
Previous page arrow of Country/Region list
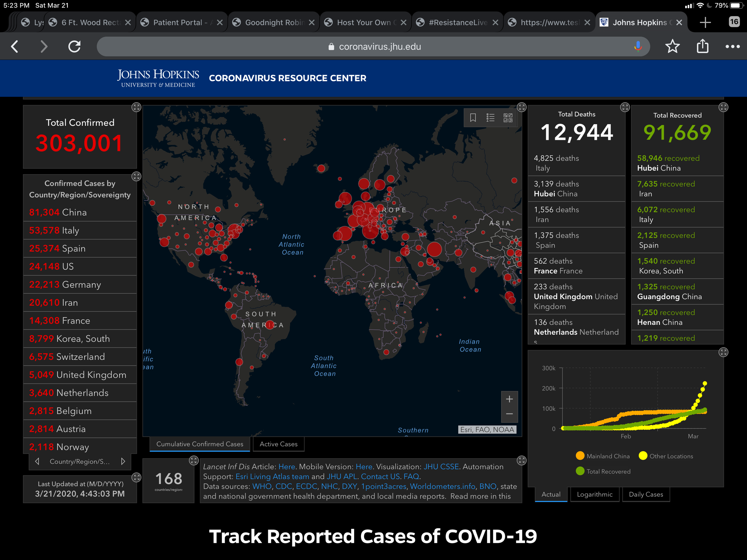37,461
